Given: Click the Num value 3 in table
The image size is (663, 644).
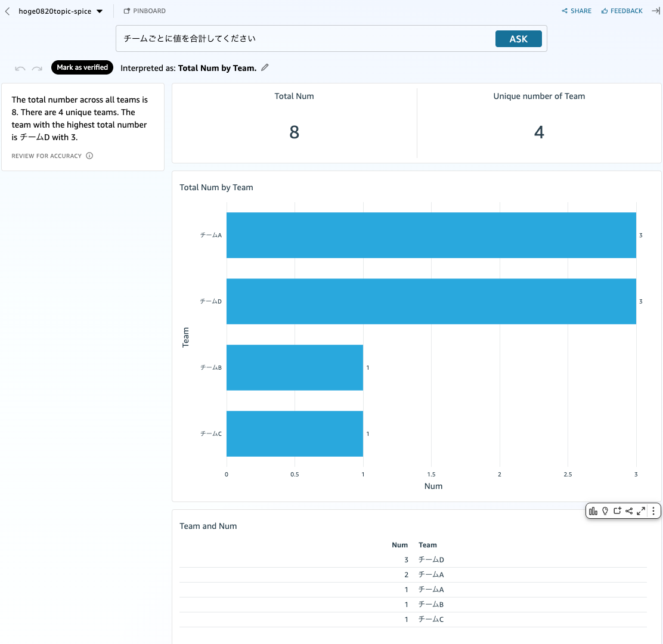Looking at the screenshot, I should coord(407,560).
